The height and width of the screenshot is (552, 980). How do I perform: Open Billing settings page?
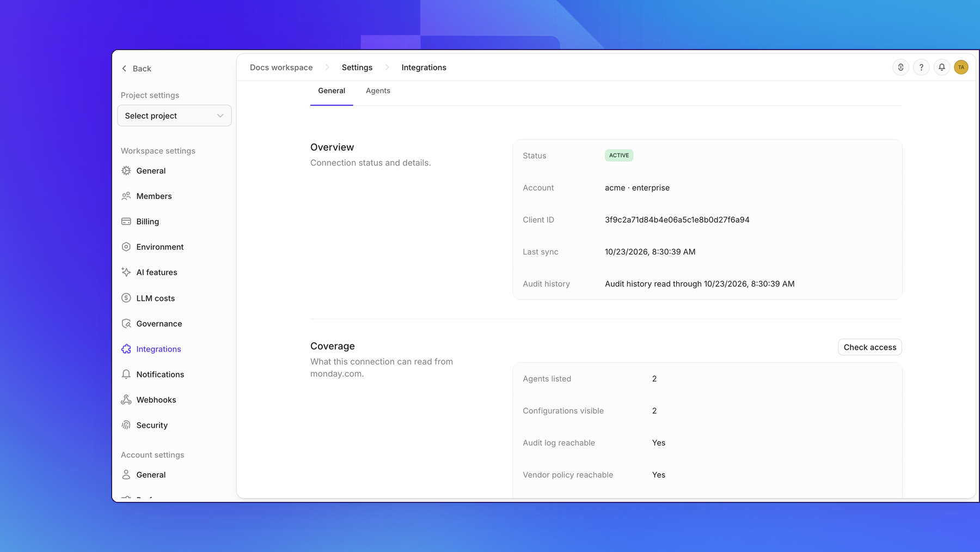pos(148,221)
